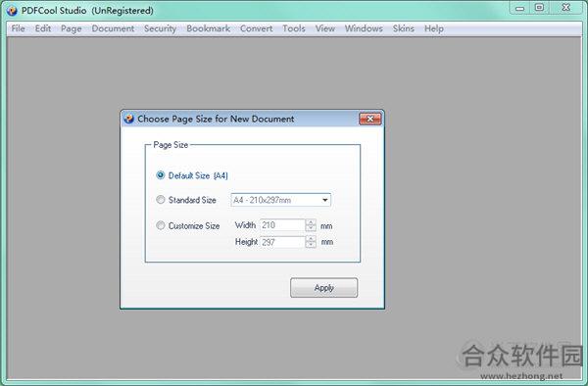
Task: Open the View menu
Action: pyautogui.click(x=324, y=28)
